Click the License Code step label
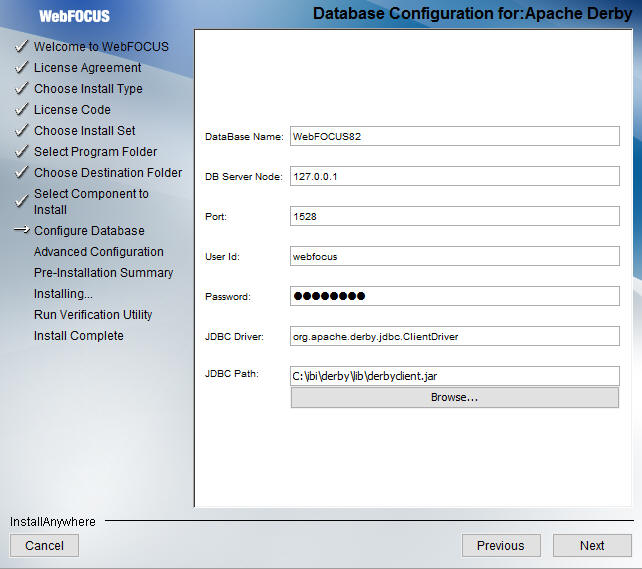This screenshot has width=642, height=569. 72,110
